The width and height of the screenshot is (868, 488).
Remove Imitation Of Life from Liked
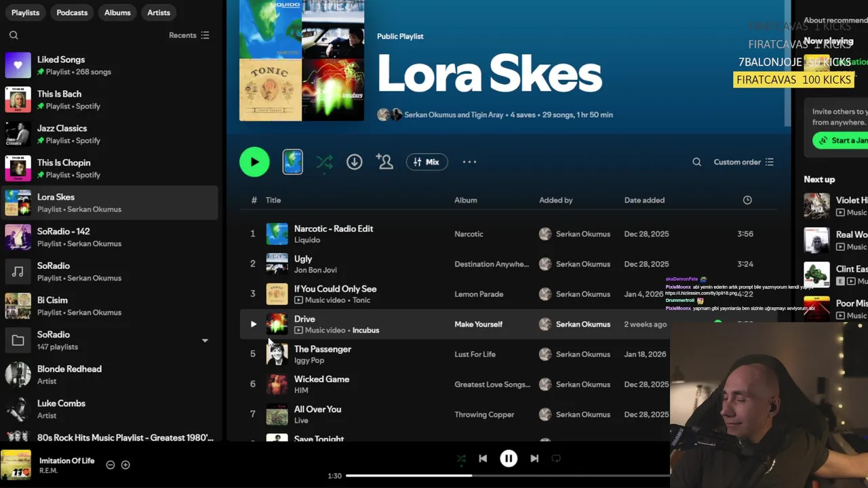click(111, 465)
